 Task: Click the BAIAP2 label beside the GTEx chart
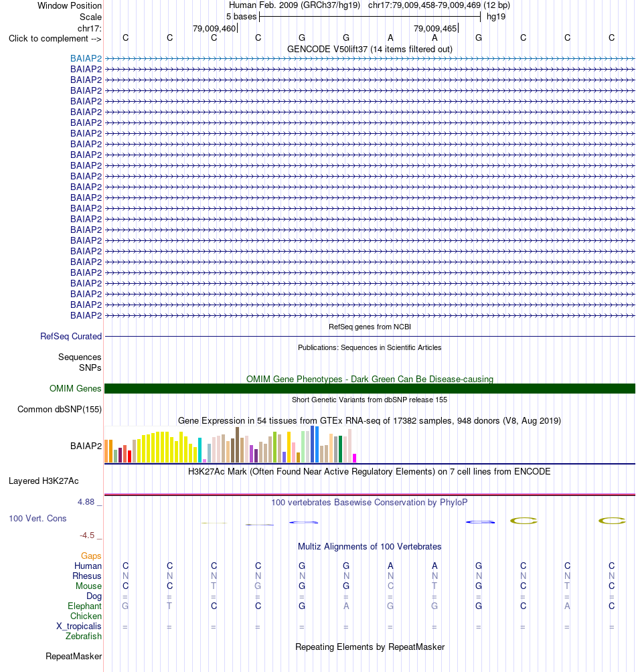click(86, 446)
